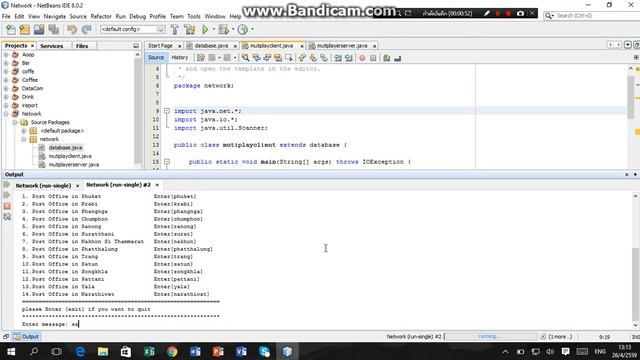The image size is (640, 360).
Task: Click the Output button in status bar
Action: point(26,337)
